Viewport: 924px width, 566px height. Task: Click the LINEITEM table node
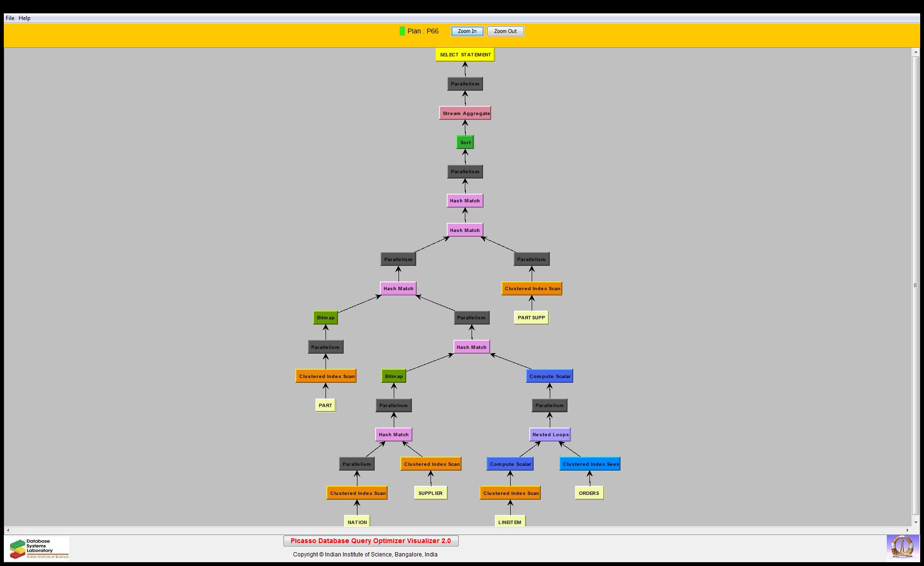510,522
